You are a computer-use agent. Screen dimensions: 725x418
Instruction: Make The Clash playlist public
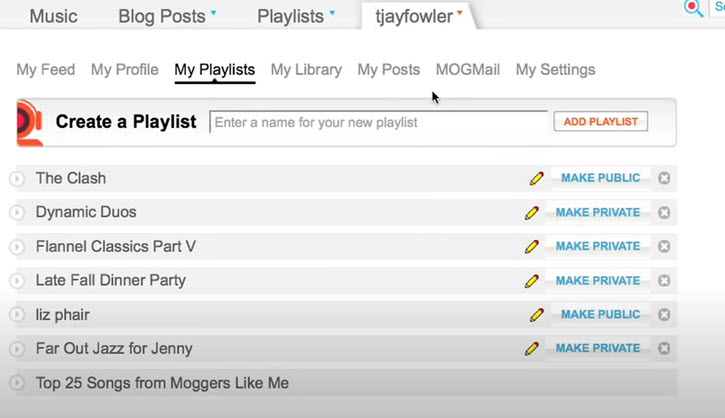click(600, 178)
